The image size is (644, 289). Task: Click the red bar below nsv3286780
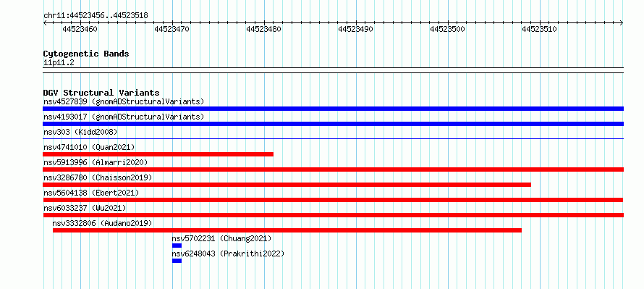[x=287, y=185]
